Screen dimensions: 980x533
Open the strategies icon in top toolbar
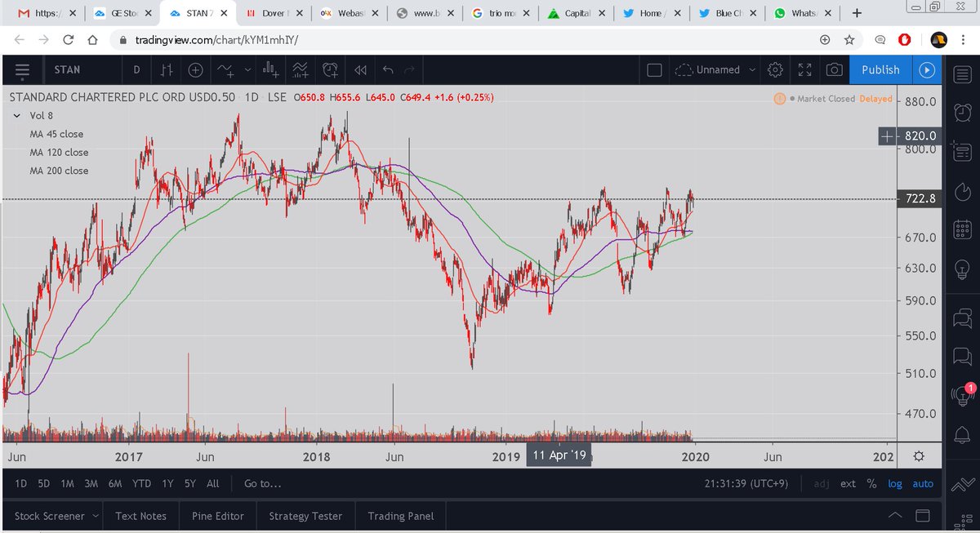click(301, 70)
